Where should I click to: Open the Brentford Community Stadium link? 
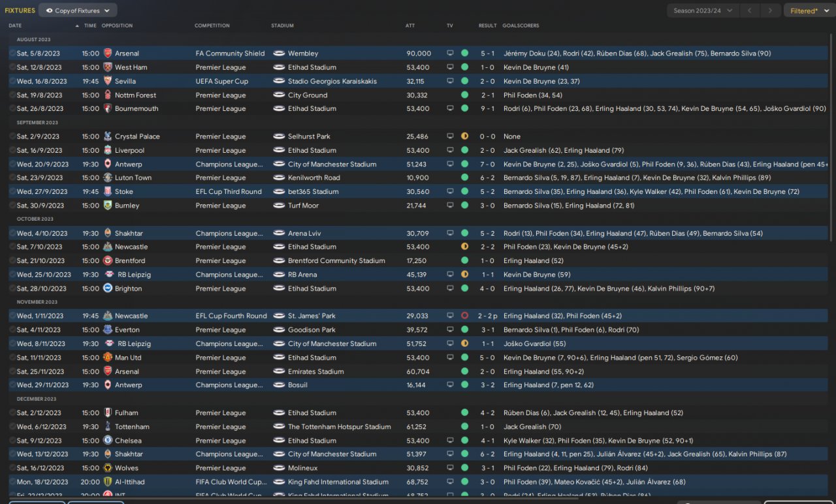click(x=336, y=260)
